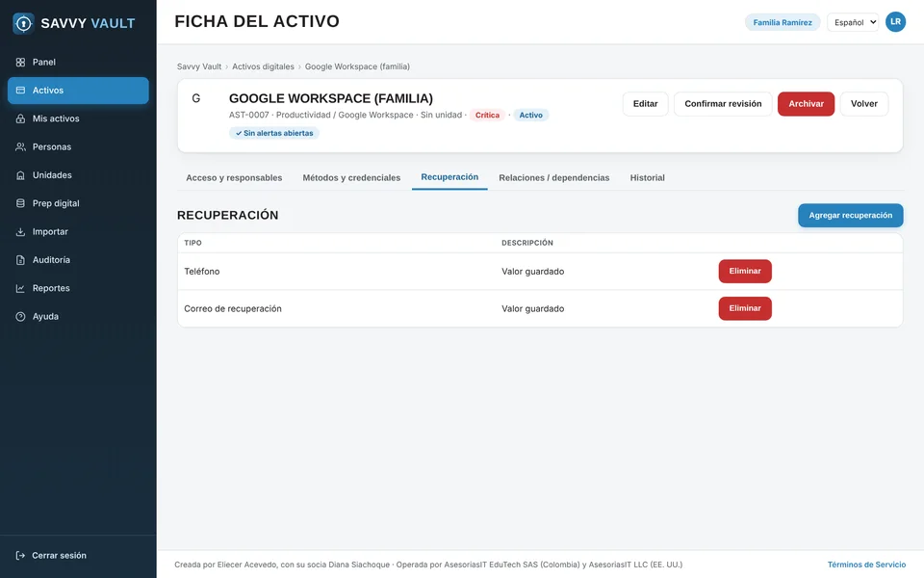This screenshot has height=578, width=924.
Task: Click the G asset letter icon
Action: (196, 98)
